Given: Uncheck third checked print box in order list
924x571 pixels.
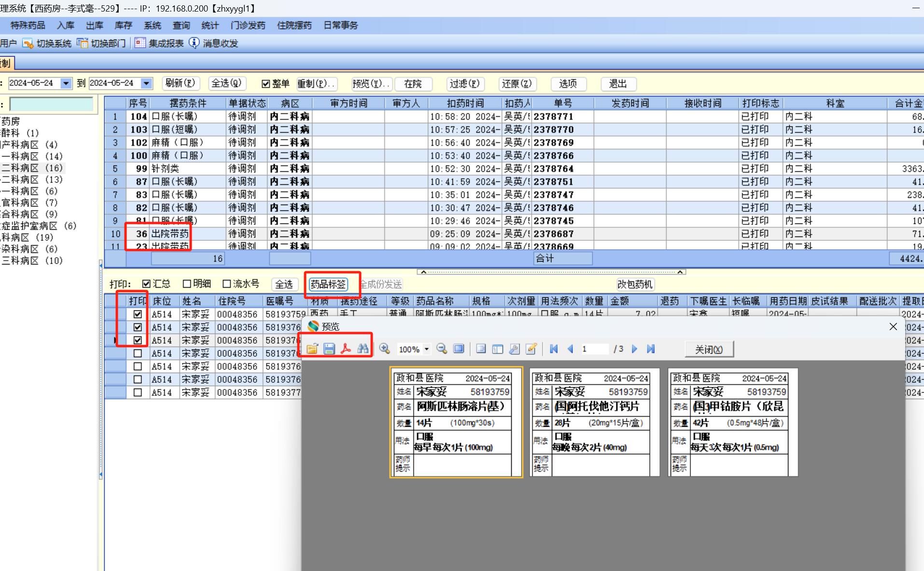Looking at the screenshot, I should (x=138, y=340).
